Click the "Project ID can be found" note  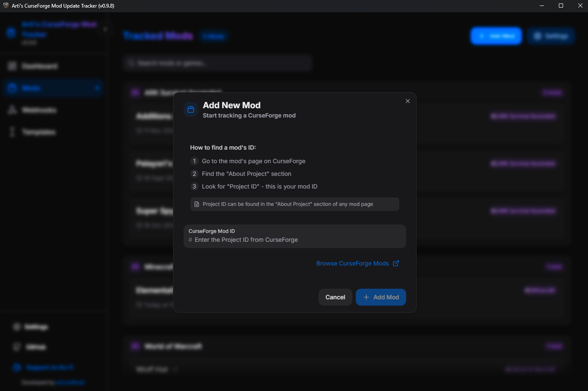(x=295, y=204)
